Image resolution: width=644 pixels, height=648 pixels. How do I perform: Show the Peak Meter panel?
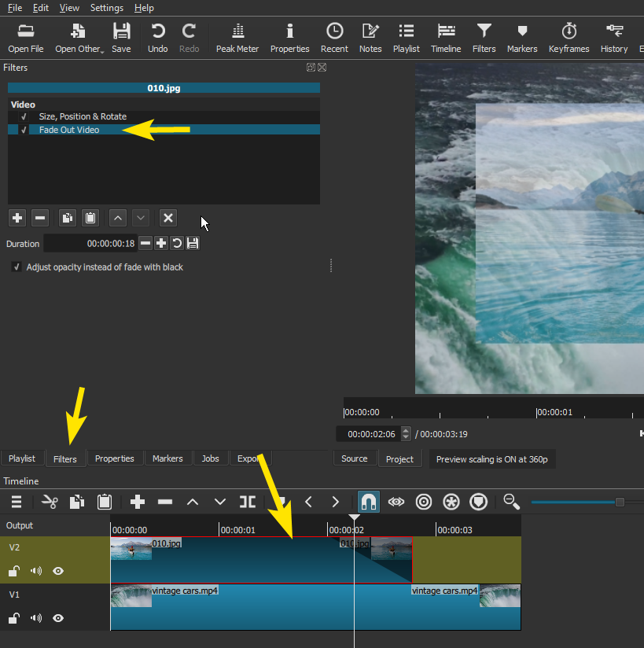tap(237, 39)
